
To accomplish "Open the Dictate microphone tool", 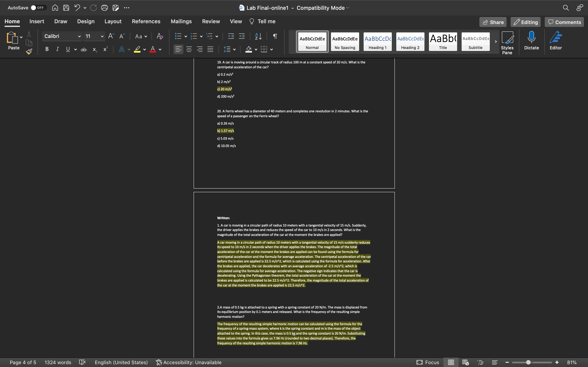I will 531,41.
